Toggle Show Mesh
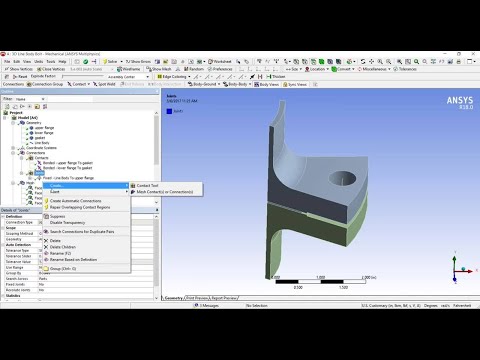 (x=159, y=69)
